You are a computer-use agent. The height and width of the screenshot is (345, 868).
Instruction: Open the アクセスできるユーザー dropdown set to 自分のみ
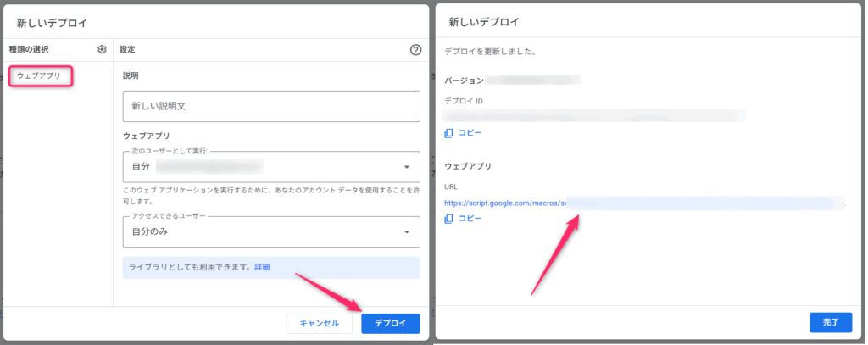(x=271, y=231)
